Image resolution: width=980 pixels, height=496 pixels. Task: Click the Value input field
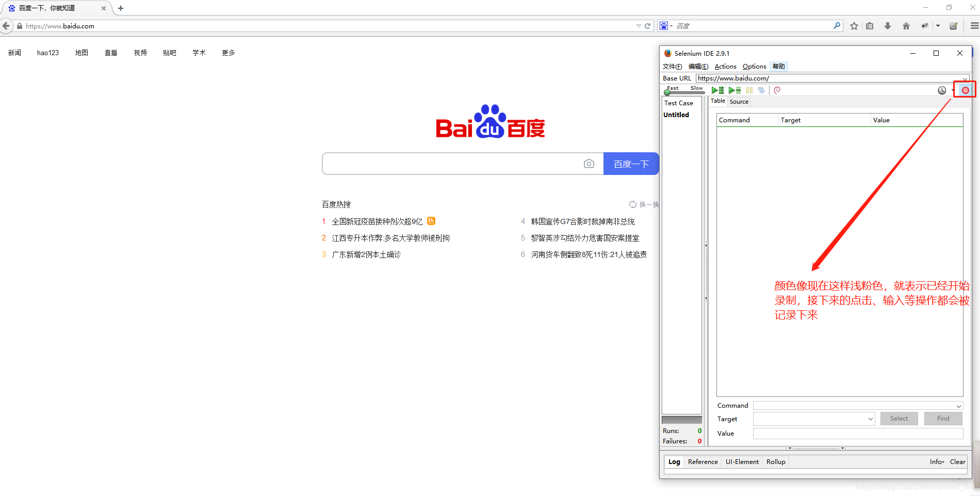[858, 434]
